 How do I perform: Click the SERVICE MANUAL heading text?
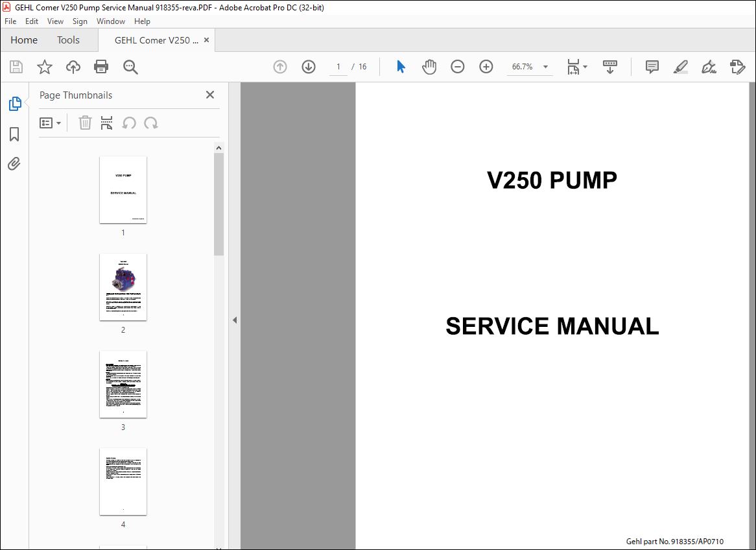click(552, 326)
